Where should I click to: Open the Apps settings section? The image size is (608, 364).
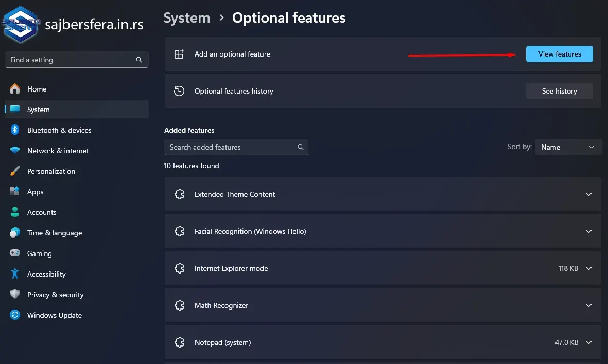click(35, 192)
